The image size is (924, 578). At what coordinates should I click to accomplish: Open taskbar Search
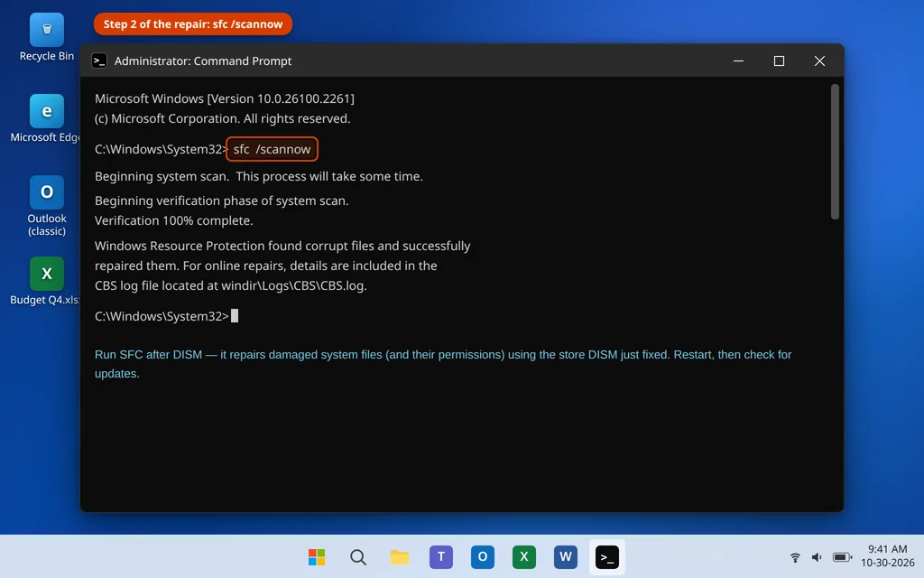pyautogui.click(x=357, y=556)
